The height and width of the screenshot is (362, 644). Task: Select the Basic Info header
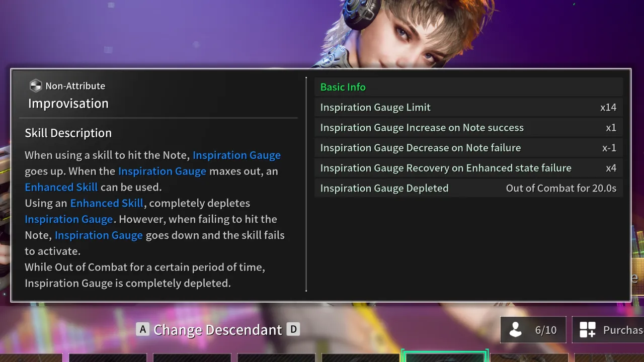click(x=343, y=87)
